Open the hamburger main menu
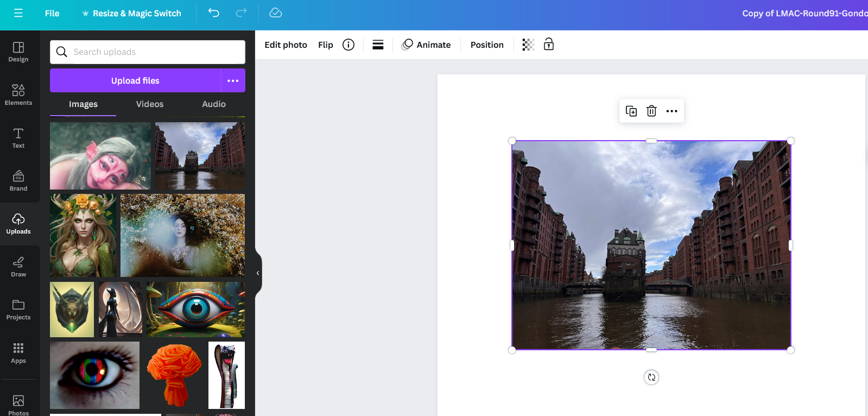The width and height of the screenshot is (868, 416). [x=18, y=13]
